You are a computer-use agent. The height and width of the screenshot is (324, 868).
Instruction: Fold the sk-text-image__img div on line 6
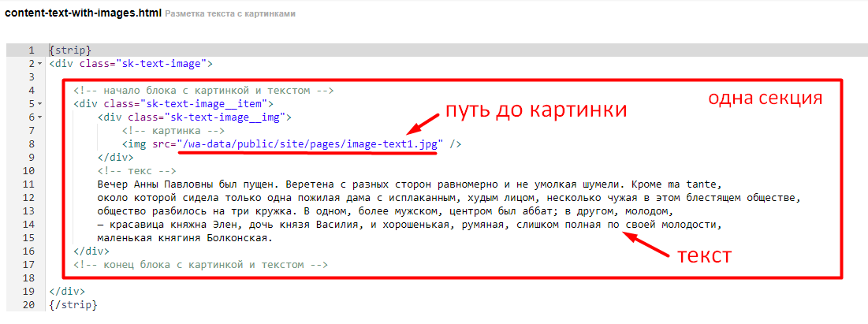point(39,117)
